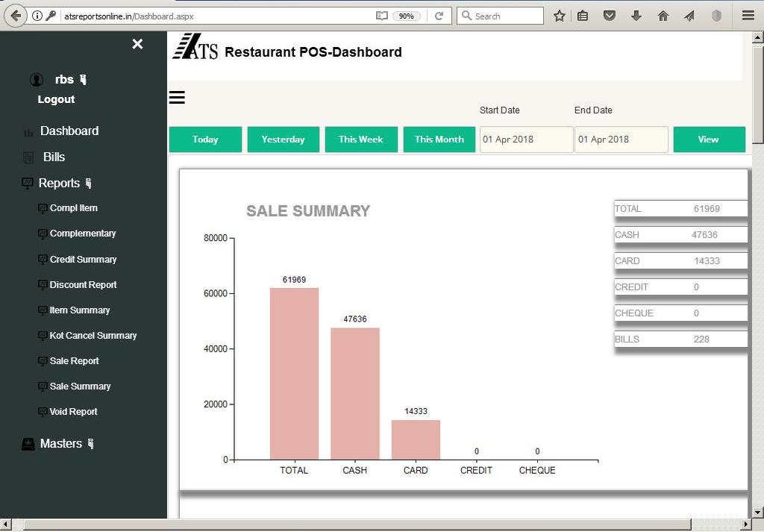Click the Item Summary report icon
764x532 pixels.
(43, 310)
